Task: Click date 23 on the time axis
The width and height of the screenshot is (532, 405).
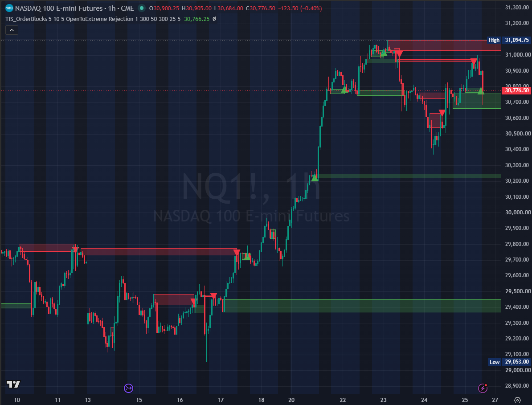Action: [383, 400]
